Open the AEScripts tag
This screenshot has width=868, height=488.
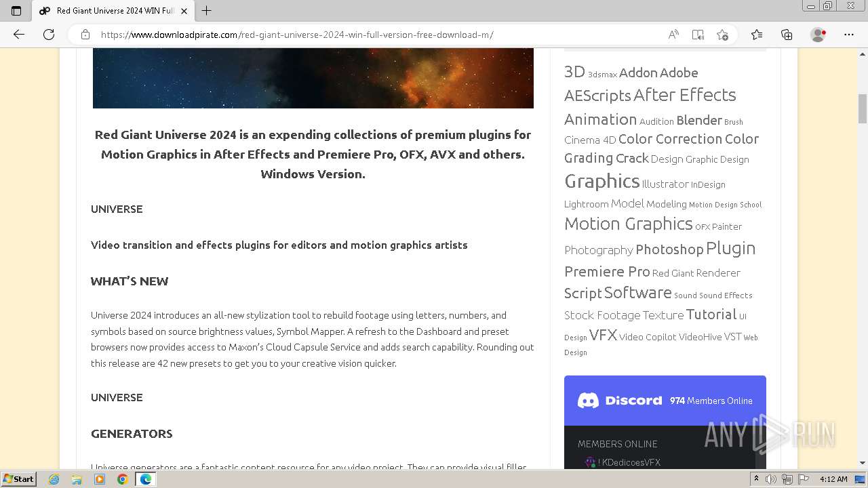[597, 96]
